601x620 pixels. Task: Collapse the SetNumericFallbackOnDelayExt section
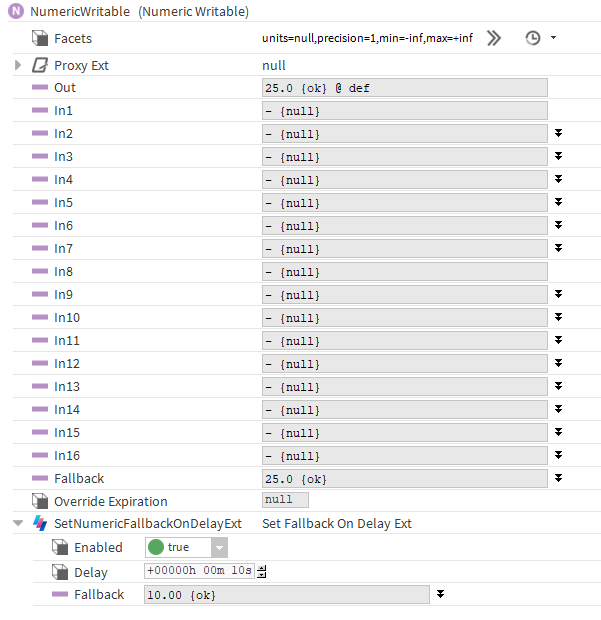coord(18,523)
